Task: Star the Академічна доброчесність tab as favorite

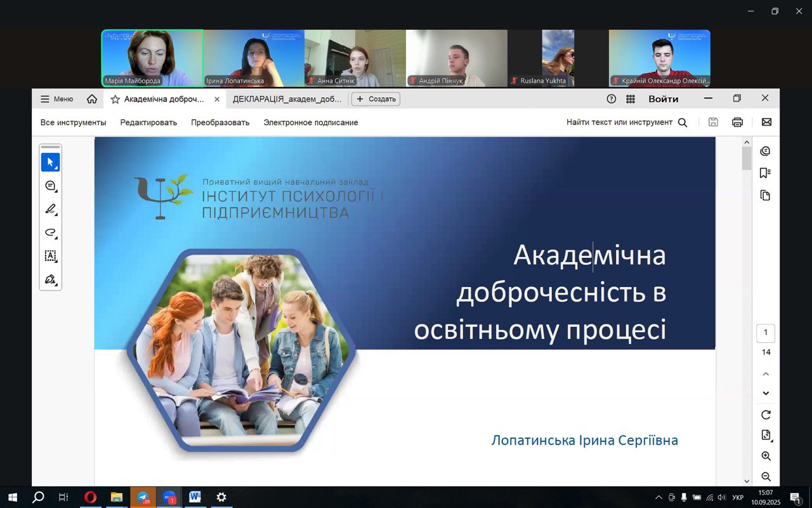Action: pos(115,99)
